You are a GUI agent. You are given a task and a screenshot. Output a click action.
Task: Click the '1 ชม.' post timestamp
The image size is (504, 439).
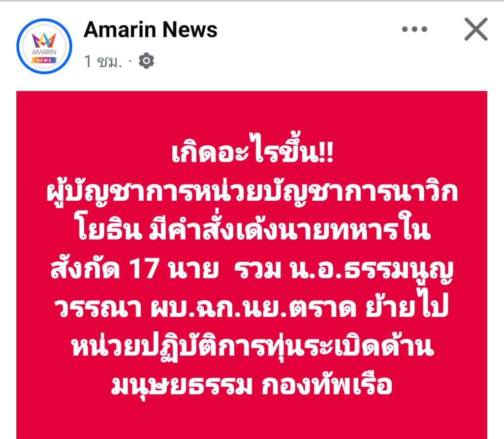pos(103,61)
